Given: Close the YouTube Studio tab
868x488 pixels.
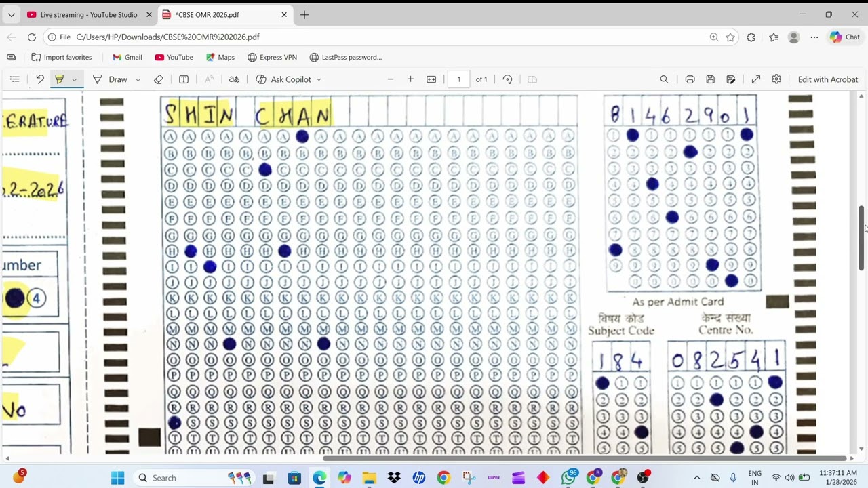Looking at the screenshot, I should click(x=149, y=14).
